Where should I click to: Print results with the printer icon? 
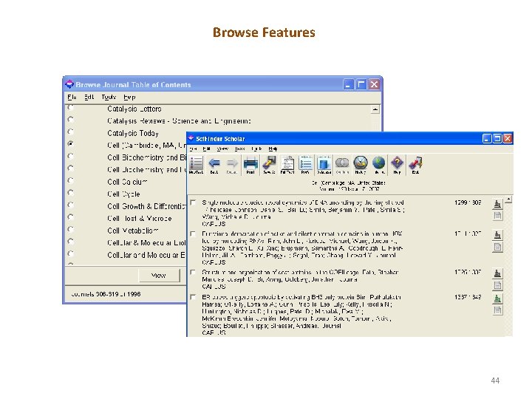pyautogui.click(x=250, y=165)
